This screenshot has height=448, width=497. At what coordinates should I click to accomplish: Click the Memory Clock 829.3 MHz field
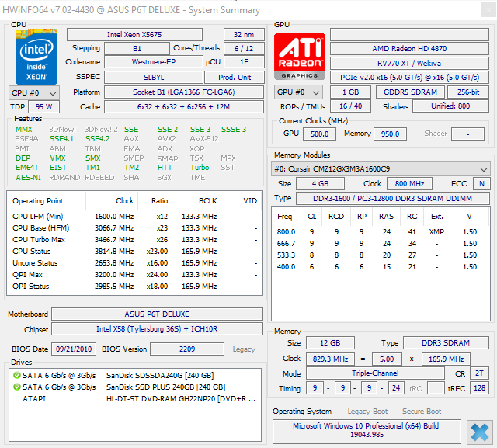coord(330,359)
